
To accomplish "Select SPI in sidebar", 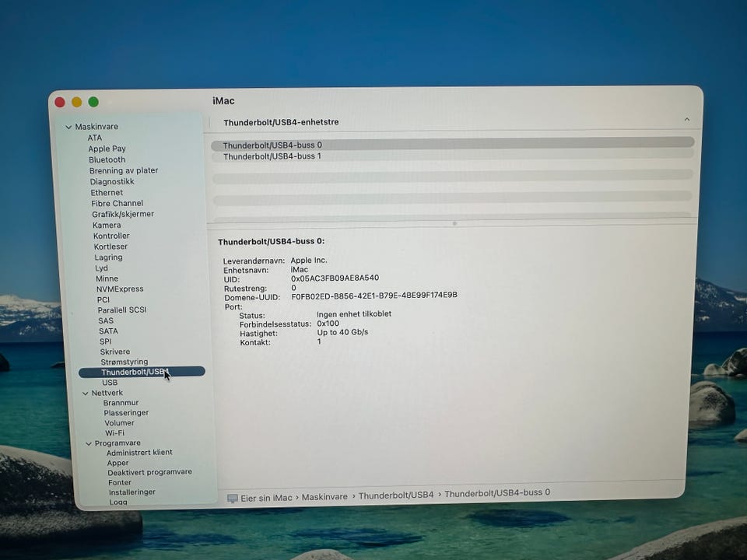I will tap(105, 341).
